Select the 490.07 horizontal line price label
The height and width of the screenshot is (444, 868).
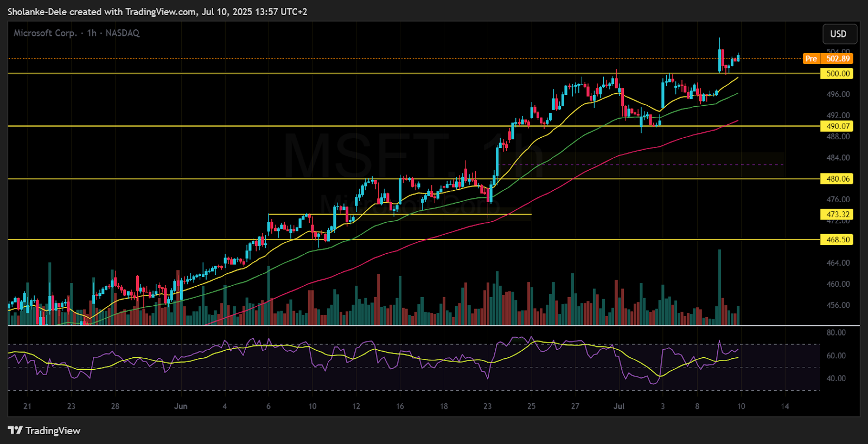837,126
